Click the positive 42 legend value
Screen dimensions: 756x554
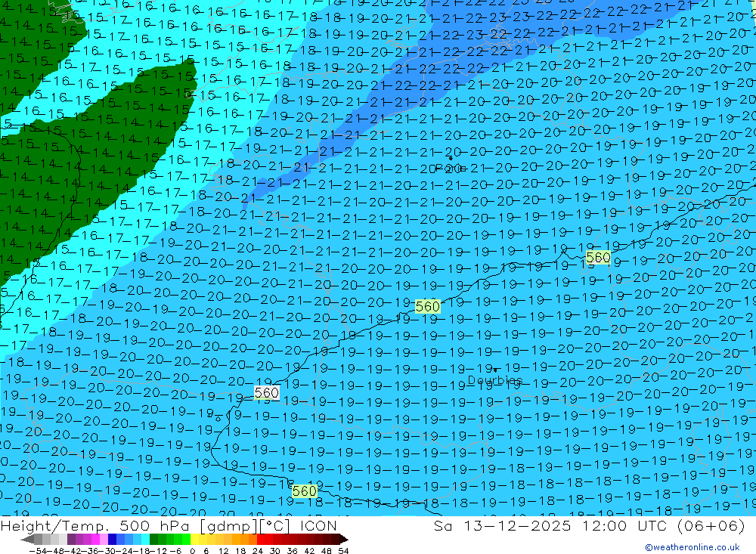309,551
